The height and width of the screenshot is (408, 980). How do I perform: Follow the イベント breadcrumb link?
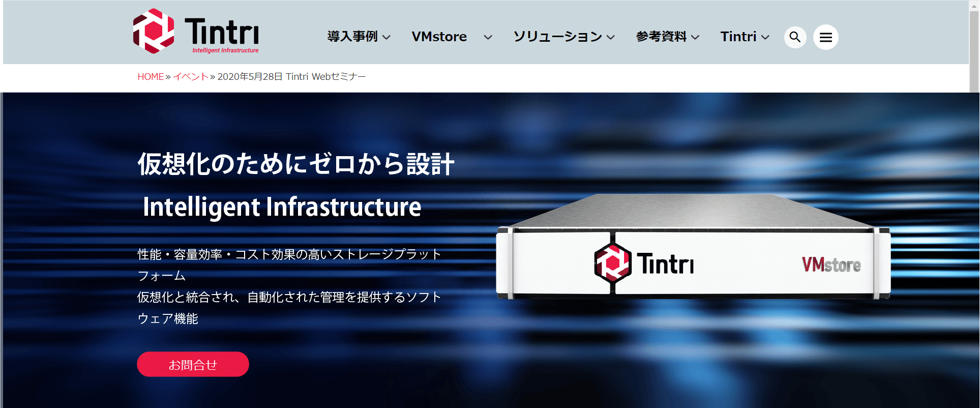tap(191, 77)
